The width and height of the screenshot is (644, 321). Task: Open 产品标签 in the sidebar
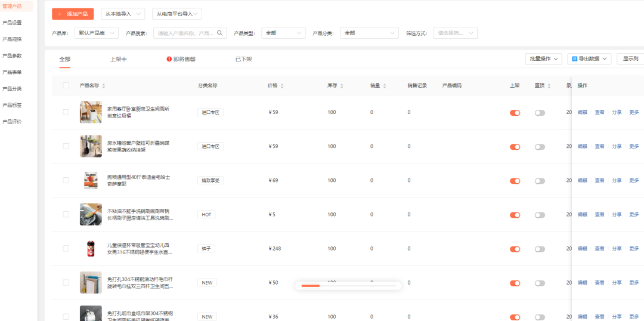[x=12, y=105]
